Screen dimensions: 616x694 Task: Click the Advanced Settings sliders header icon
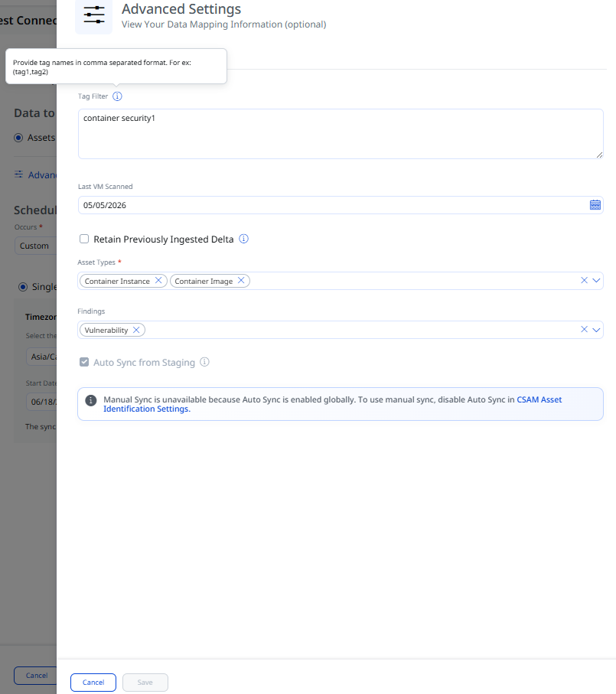point(94,15)
